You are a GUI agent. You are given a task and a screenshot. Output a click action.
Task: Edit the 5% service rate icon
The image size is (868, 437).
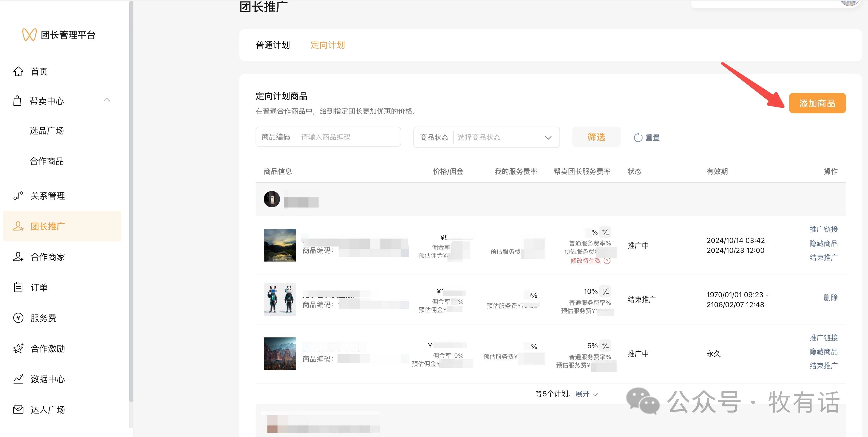point(605,346)
